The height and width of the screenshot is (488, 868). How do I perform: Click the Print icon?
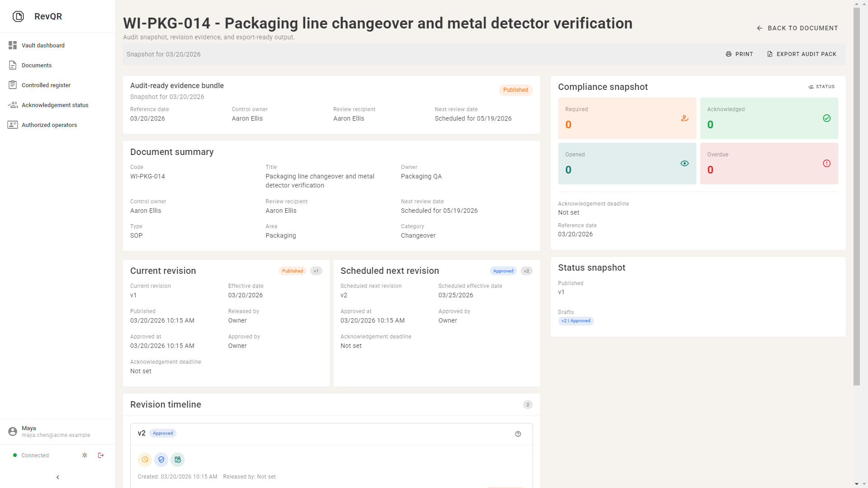[728, 54]
